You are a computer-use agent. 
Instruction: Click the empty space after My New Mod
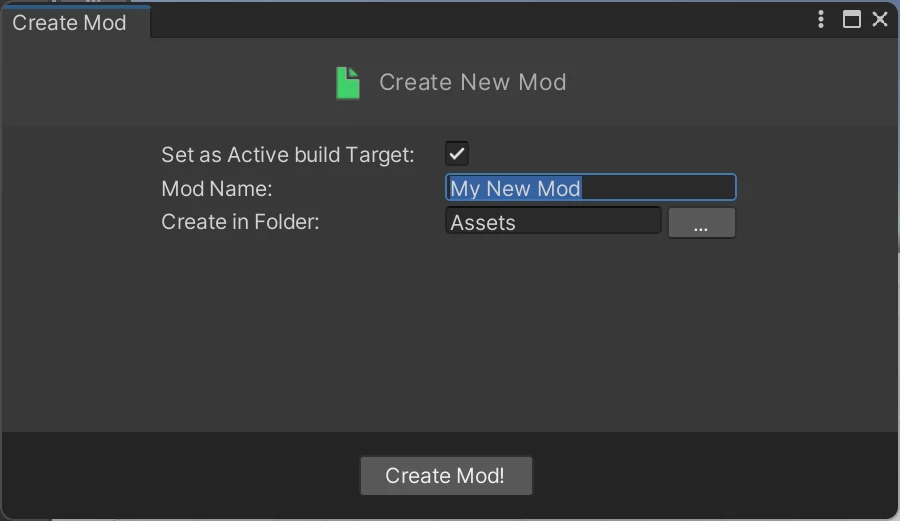(658, 188)
